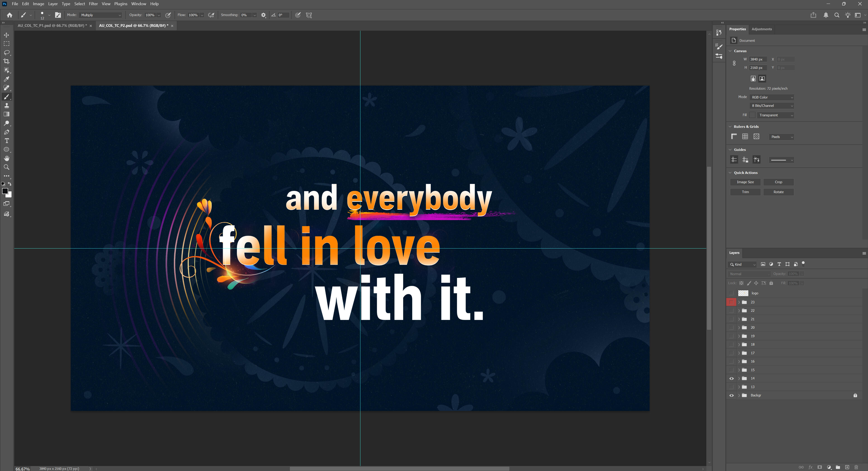868x471 pixels.
Task: Hide layer group 14
Action: tap(731, 378)
